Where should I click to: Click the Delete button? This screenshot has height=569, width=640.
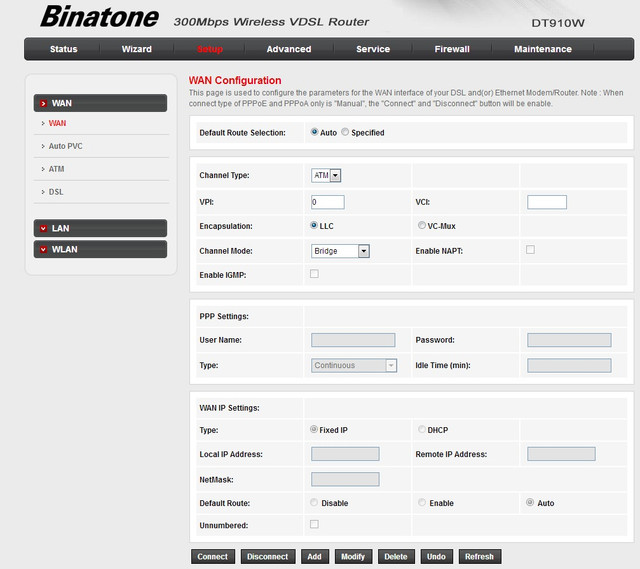pyautogui.click(x=396, y=557)
